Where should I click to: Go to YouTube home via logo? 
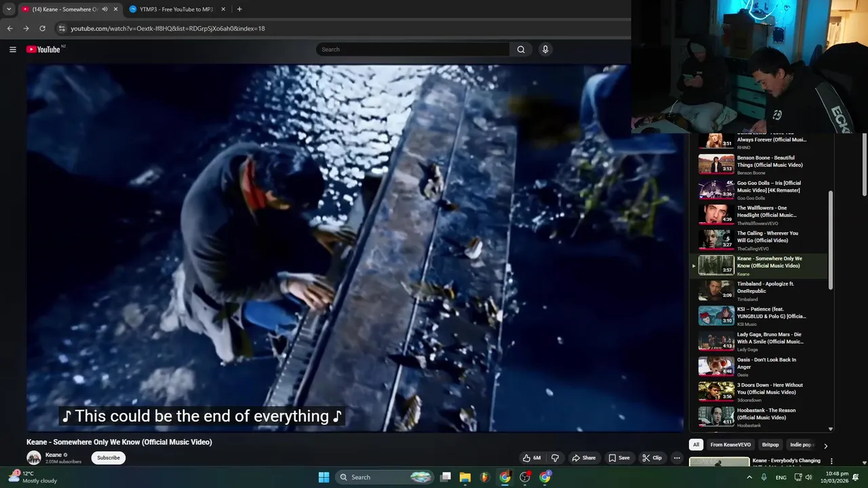43,49
